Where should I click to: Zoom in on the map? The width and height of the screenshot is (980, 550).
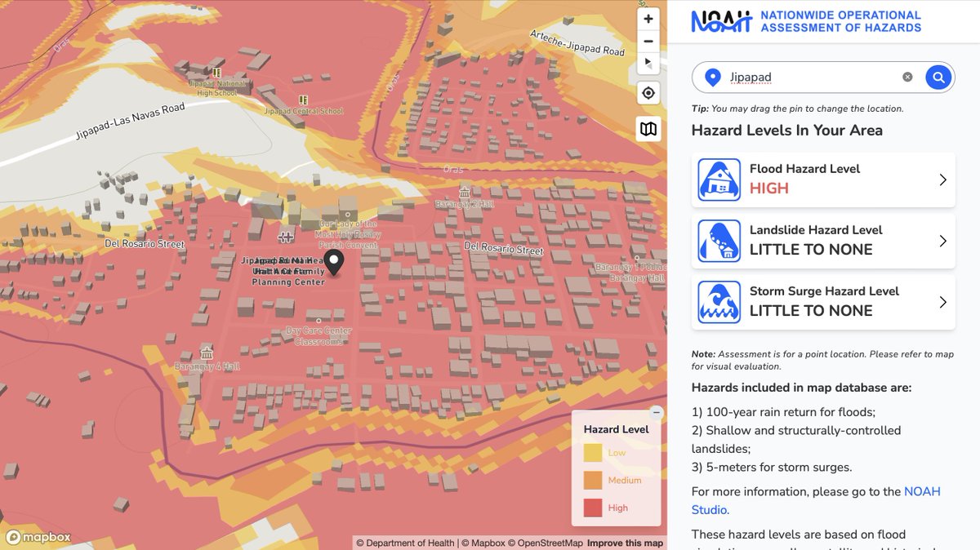click(648, 19)
